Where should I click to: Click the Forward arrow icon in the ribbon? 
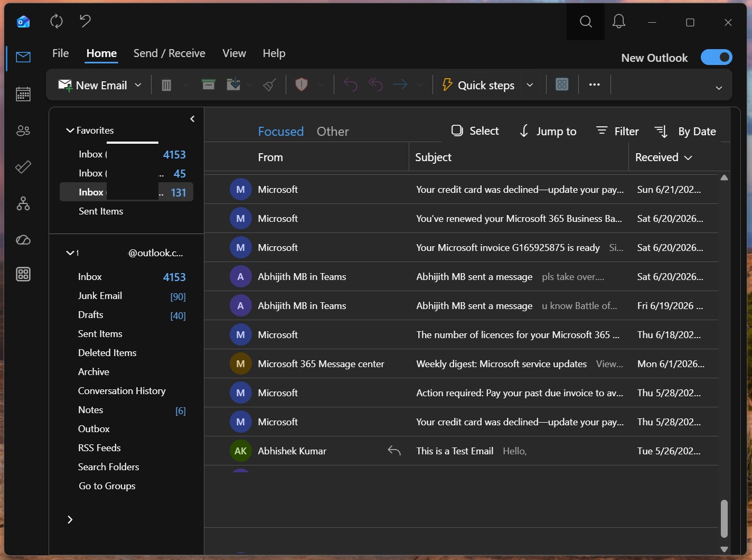coord(400,85)
